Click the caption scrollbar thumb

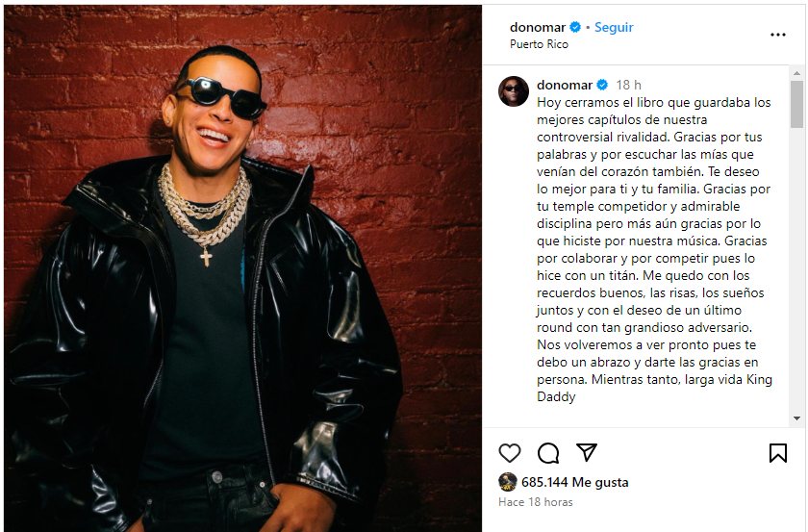[x=796, y=104]
